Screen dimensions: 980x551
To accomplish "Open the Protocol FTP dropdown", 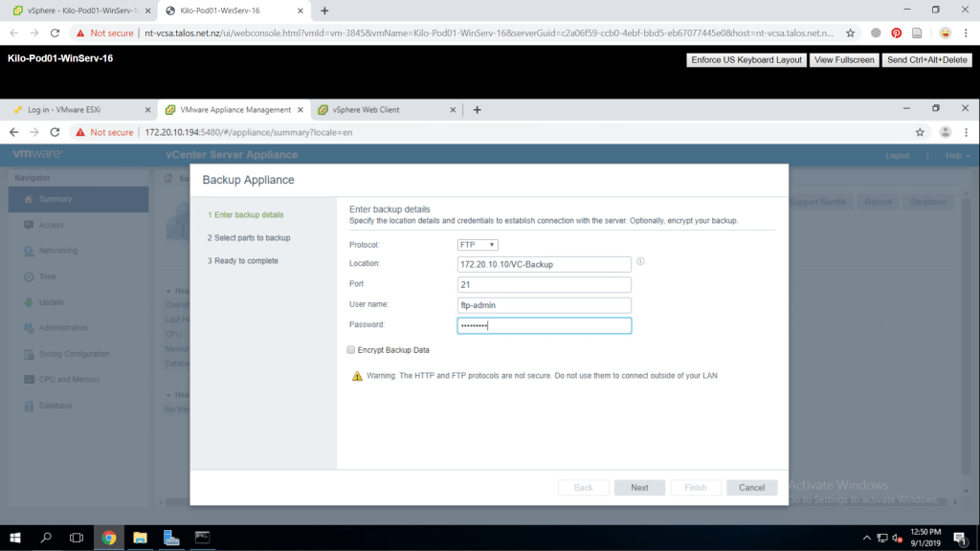I will pyautogui.click(x=478, y=245).
